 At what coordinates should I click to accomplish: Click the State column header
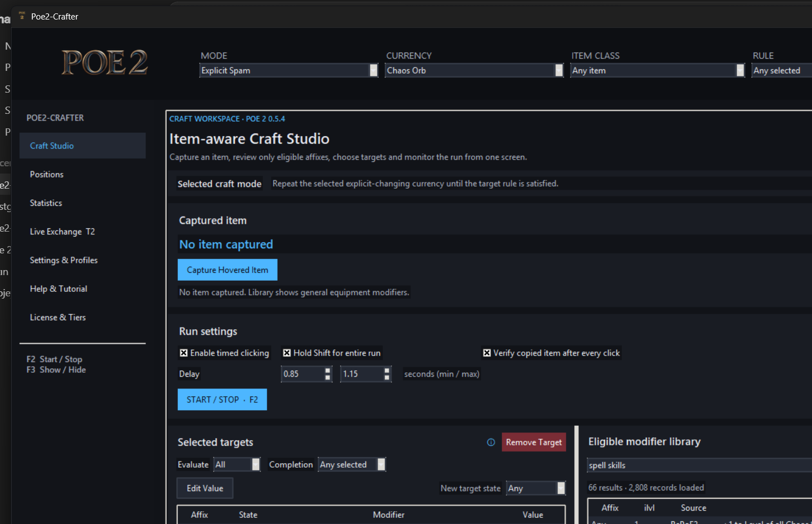248,515
